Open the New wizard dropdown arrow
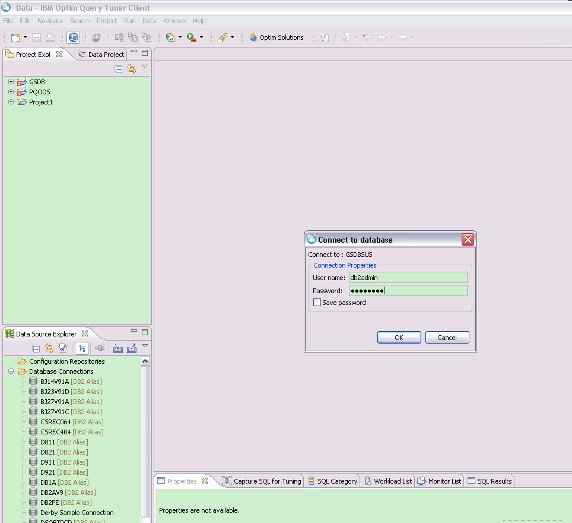 pyautogui.click(x=25, y=37)
